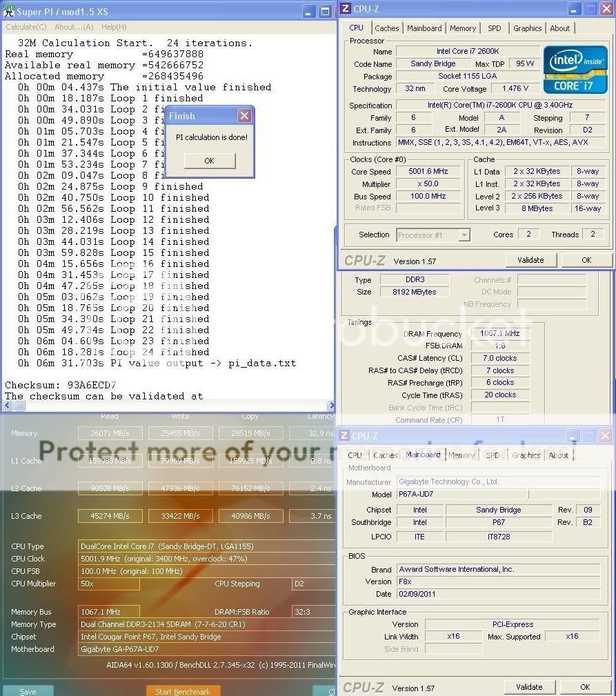Switch to the SPD tab in top CPU-Z

[x=495, y=28]
